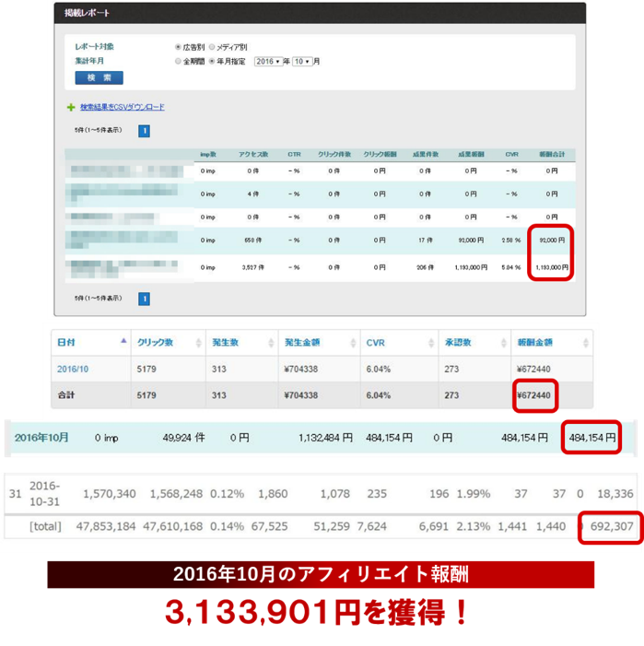Image resolution: width=644 pixels, height=646 pixels.
Task: Open the 検索結果をCSVダウンロード link
Action: click(x=123, y=108)
